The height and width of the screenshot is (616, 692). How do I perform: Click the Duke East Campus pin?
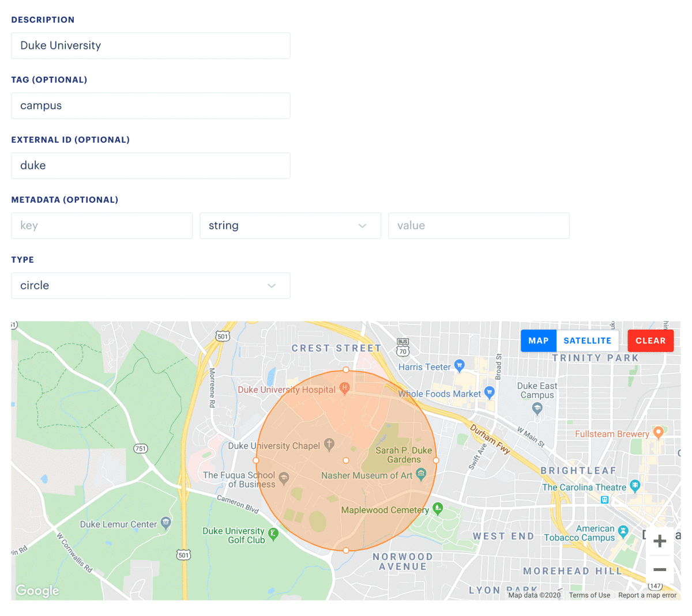[537, 409]
